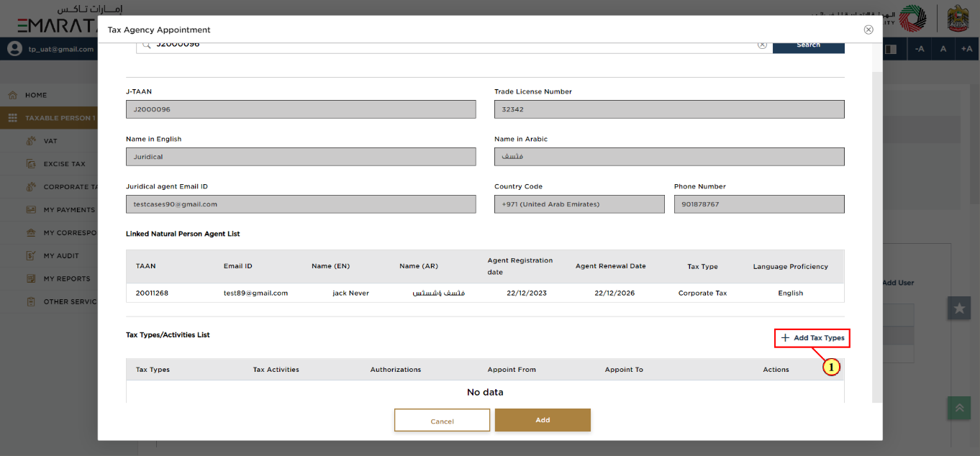Click the CORPORATE TAX sidebar icon

point(31,187)
